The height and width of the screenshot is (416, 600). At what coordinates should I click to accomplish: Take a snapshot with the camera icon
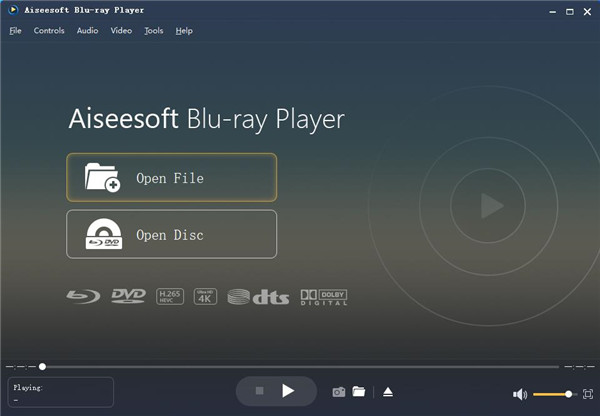[339, 392]
